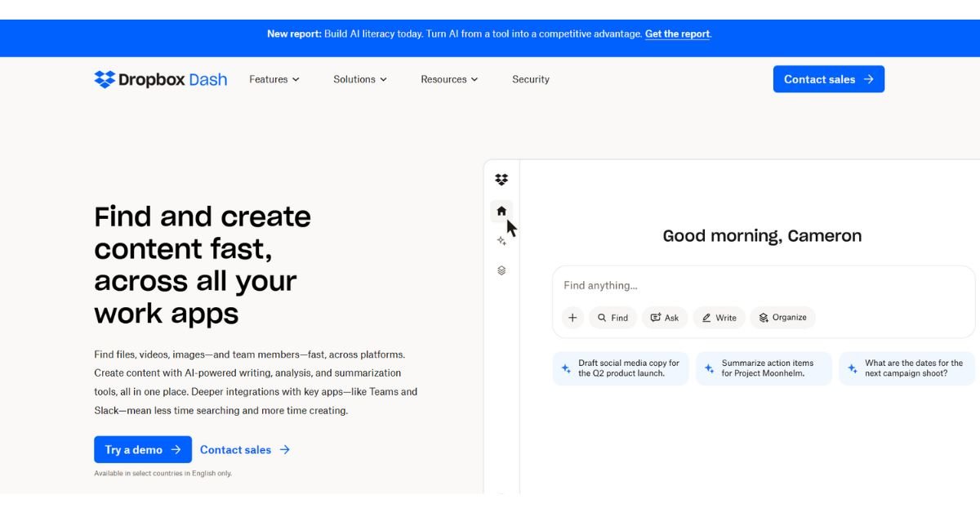Click the sparkle icon on the Q2 launch card
Image resolution: width=980 pixels, height=513 pixels.
pyautogui.click(x=565, y=368)
